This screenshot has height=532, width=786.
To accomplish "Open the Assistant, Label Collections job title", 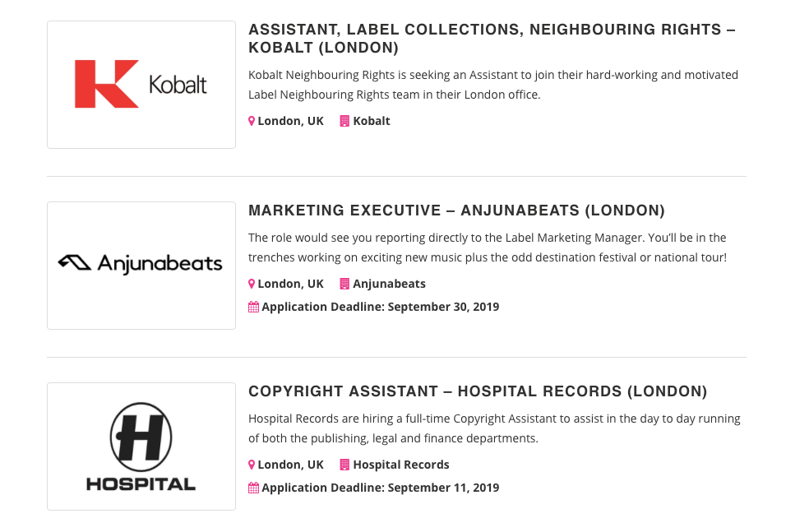I will click(x=492, y=39).
